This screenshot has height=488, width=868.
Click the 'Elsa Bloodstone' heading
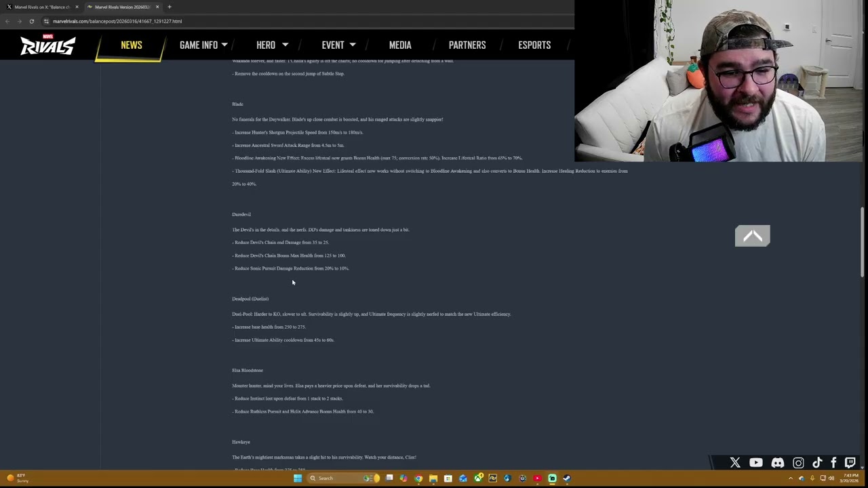[x=248, y=371]
